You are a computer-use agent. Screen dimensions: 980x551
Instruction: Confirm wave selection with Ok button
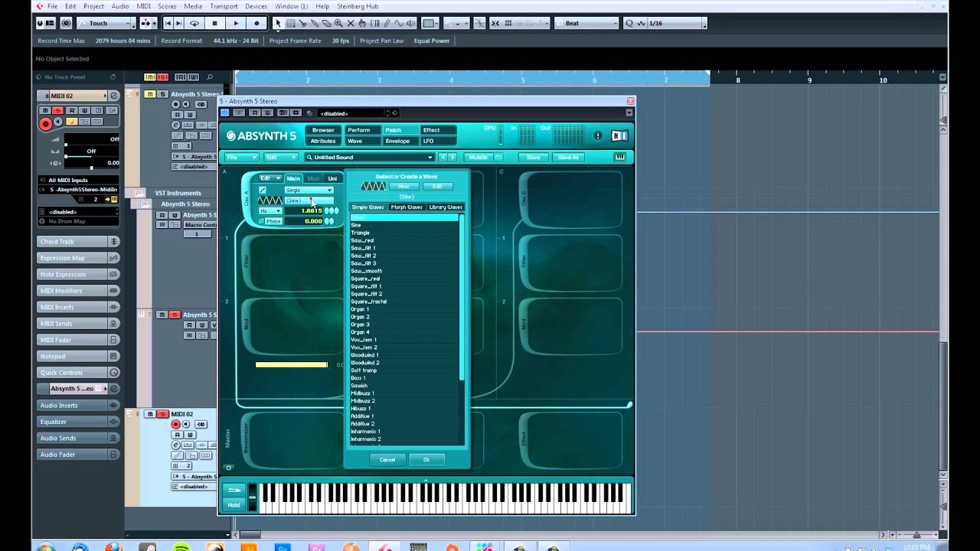point(426,460)
